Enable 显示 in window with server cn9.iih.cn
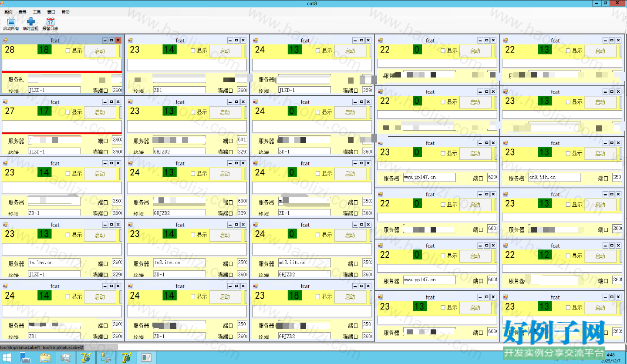This screenshot has height=364, width=627. 568,153
